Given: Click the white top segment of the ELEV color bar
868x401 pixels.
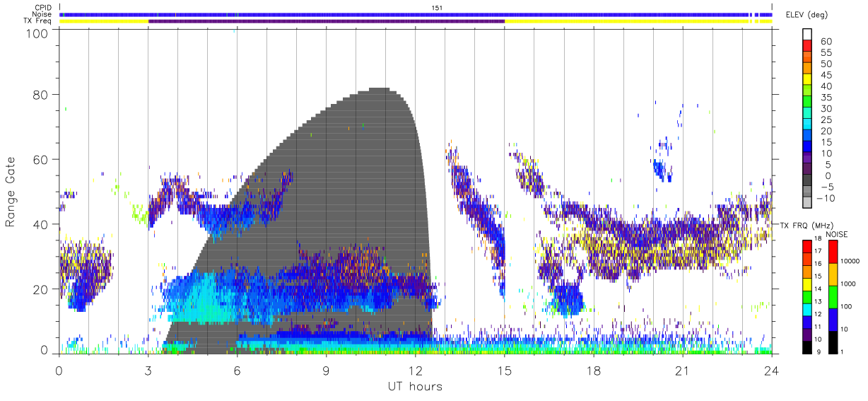Looking at the screenshot, I should coord(807,33).
